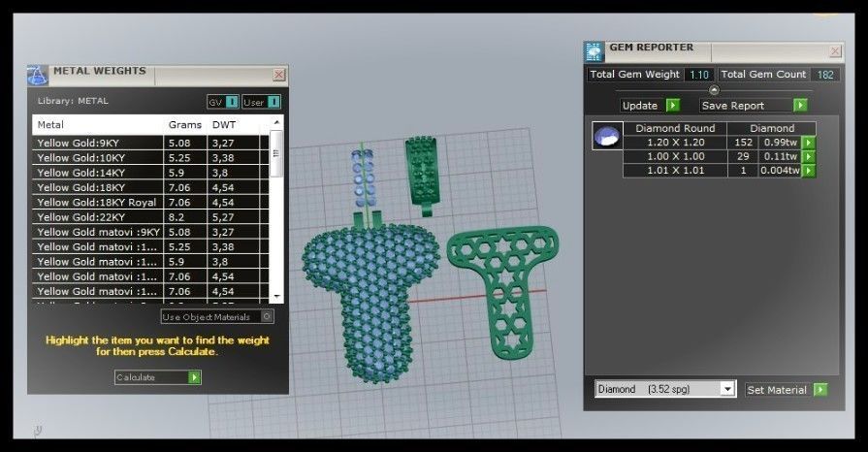Image resolution: width=868 pixels, height=452 pixels.
Task: Click the 1.00 X 1.00 gem size cell
Action: pyautogui.click(x=675, y=156)
